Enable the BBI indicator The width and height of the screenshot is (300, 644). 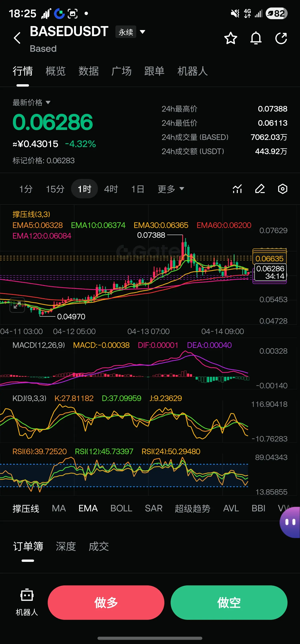click(259, 508)
